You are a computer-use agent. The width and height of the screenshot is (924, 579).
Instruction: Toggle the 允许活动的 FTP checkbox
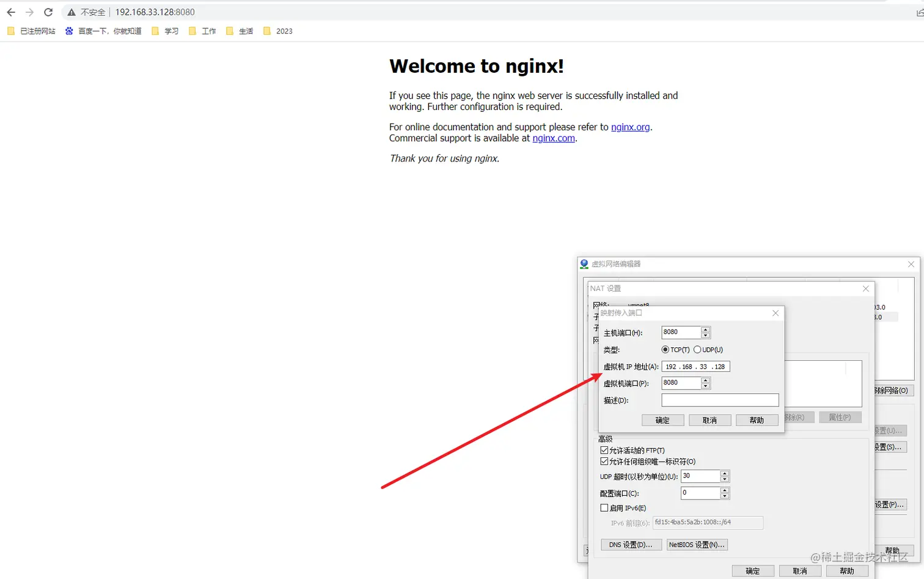coord(604,450)
